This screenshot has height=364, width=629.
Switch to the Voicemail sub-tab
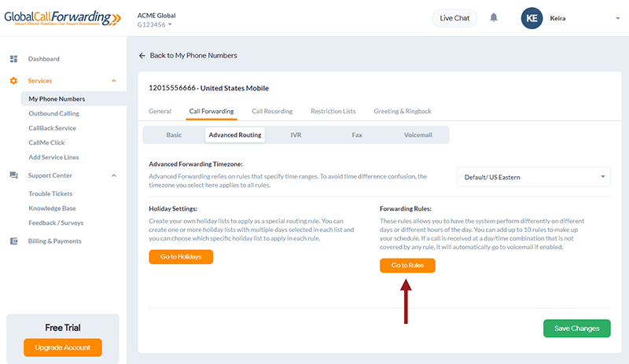coord(418,135)
